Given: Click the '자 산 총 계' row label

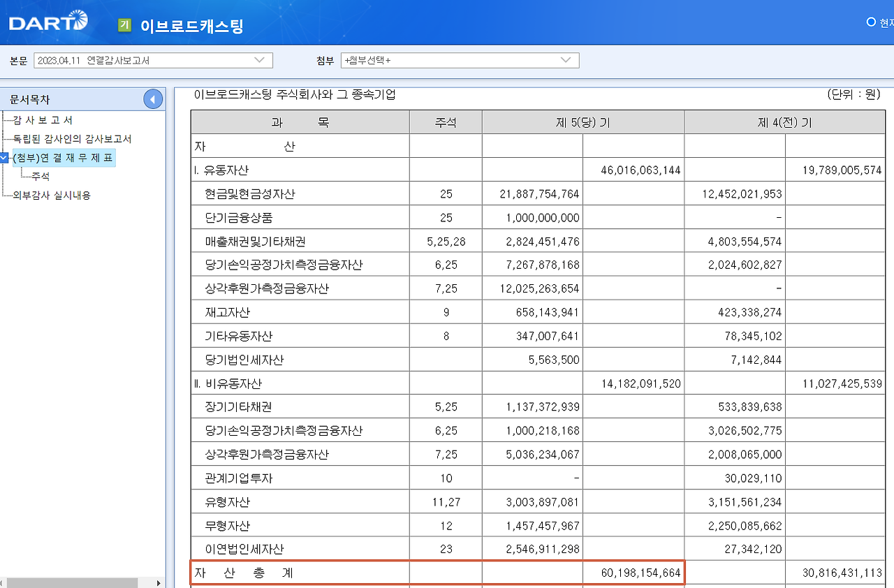Looking at the screenshot, I should (x=244, y=573).
